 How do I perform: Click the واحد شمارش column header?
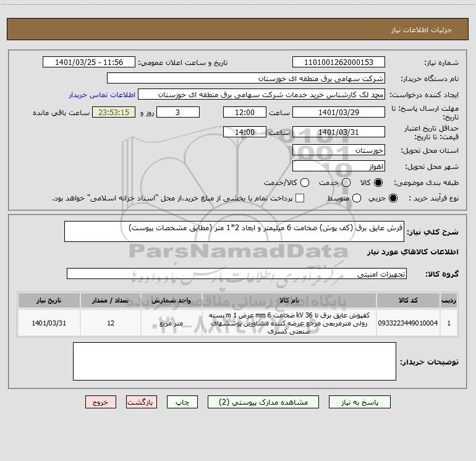171,301
